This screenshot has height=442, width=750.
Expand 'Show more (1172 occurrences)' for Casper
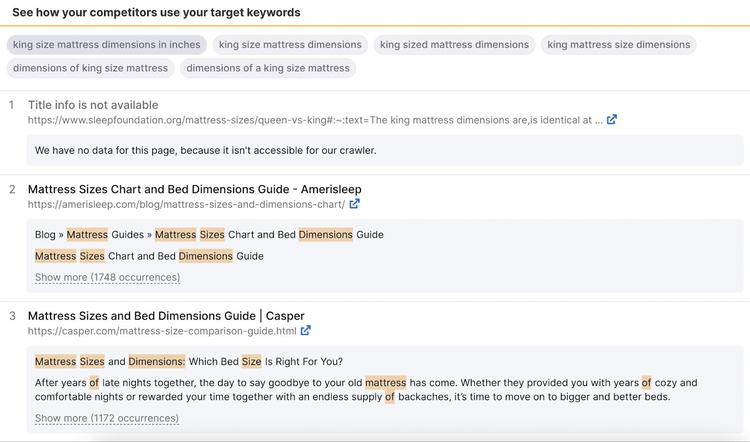(107, 418)
